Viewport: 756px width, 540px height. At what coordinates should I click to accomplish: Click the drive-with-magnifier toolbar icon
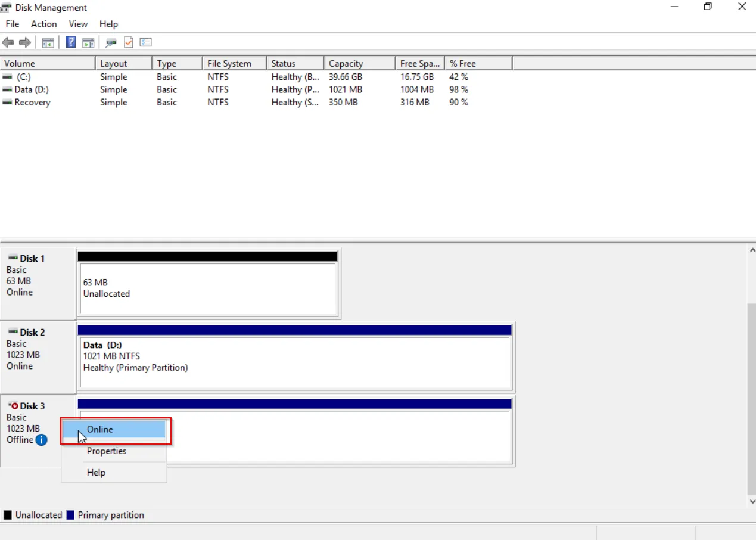click(110, 42)
